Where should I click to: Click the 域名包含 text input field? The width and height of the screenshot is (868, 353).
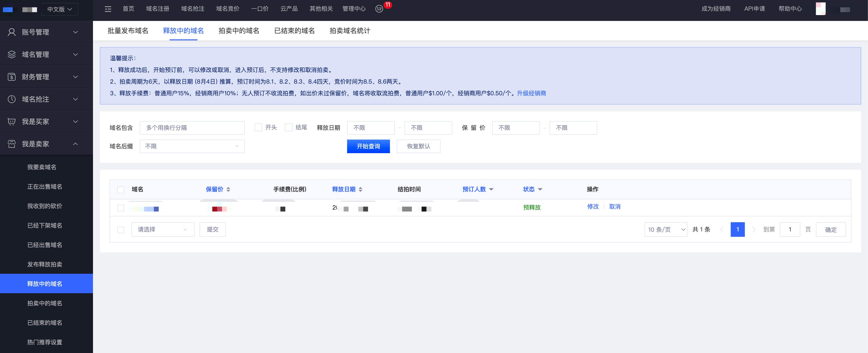pyautogui.click(x=192, y=128)
